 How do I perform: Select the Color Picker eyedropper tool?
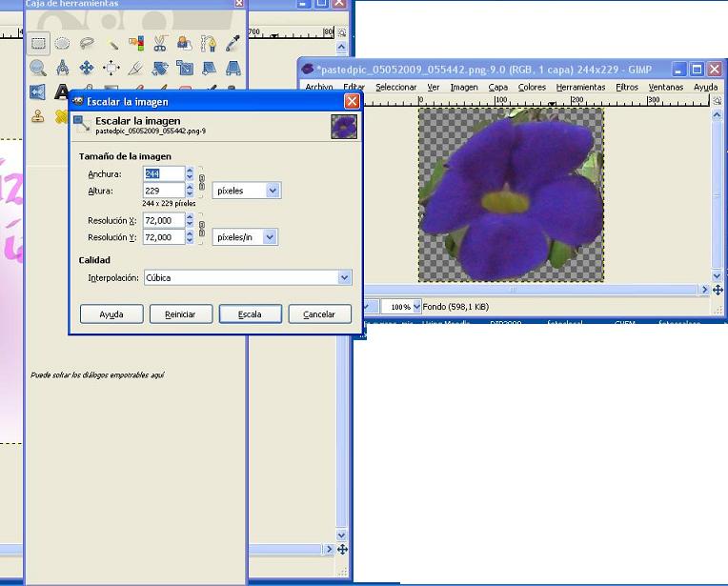(x=233, y=44)
